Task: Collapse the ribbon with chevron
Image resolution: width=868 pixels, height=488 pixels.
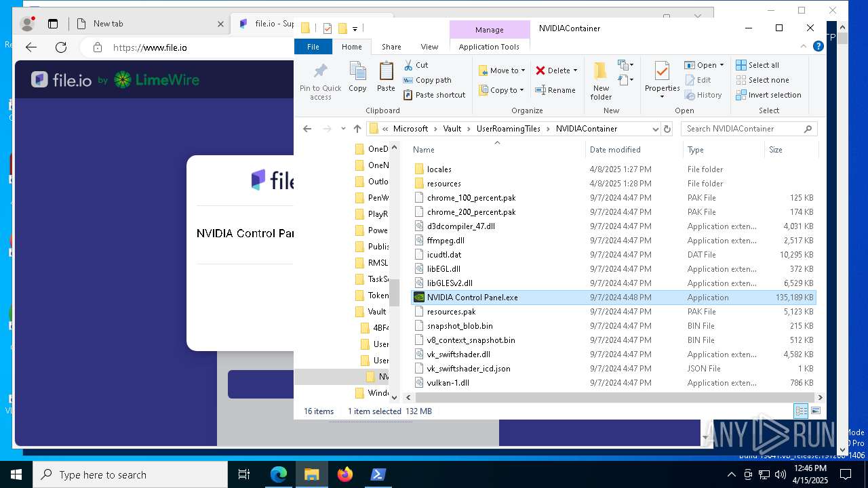Action: pyautogui.click(x=804, y=47)
